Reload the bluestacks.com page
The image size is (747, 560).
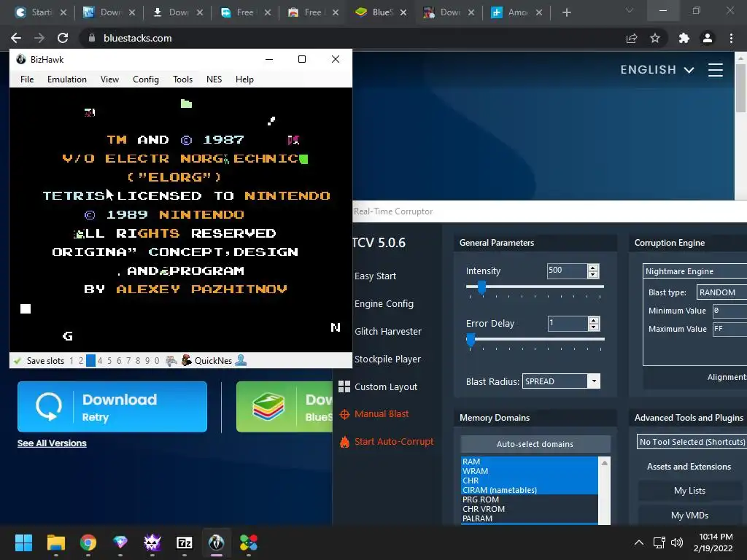tap(63, 38)
